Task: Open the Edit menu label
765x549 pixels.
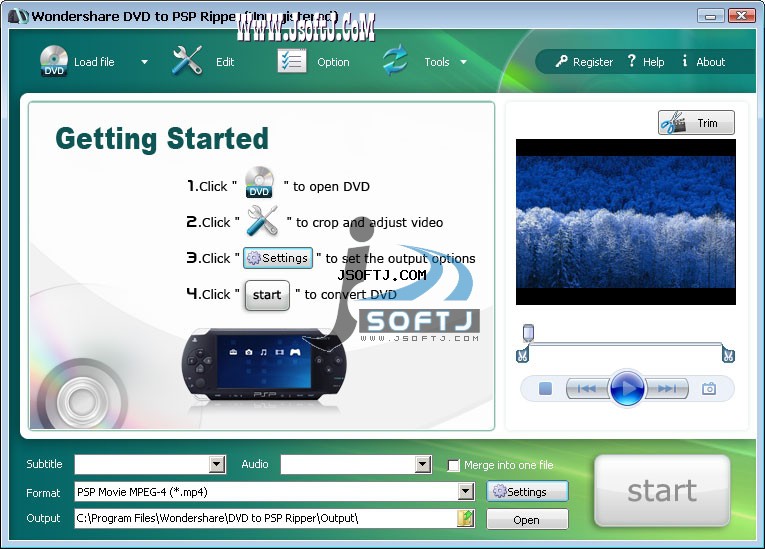Action: tap(225, 62)
